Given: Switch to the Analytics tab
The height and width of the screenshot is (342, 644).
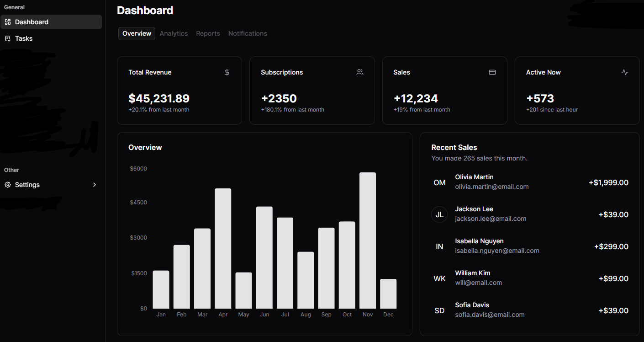Looking at the screenshot, I should coord(174,33).
